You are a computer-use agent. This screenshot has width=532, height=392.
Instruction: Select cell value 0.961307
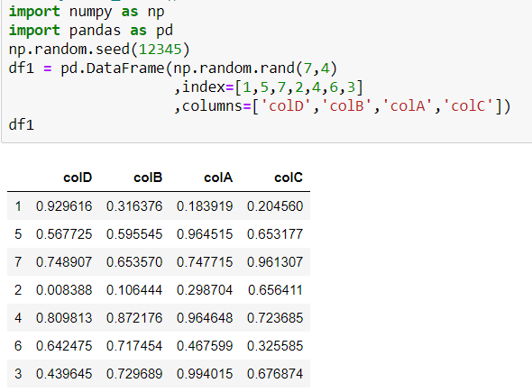point(275,262)
